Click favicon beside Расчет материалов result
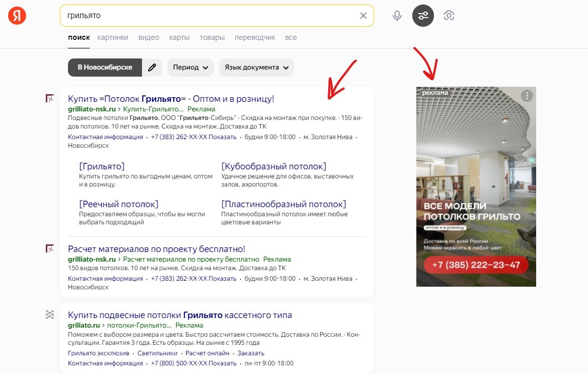Image resolution: width=588 pixels, height=374 pixels. 50,248
